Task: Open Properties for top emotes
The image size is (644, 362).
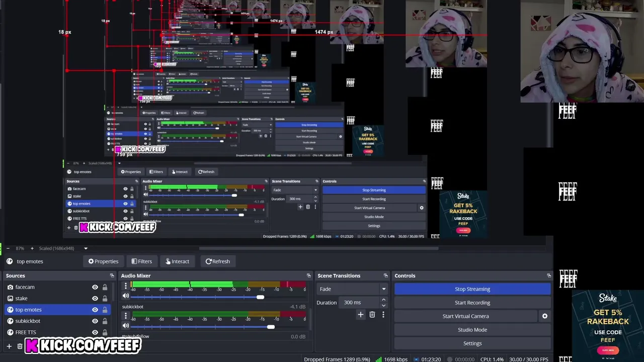Action: click(103, 261)
